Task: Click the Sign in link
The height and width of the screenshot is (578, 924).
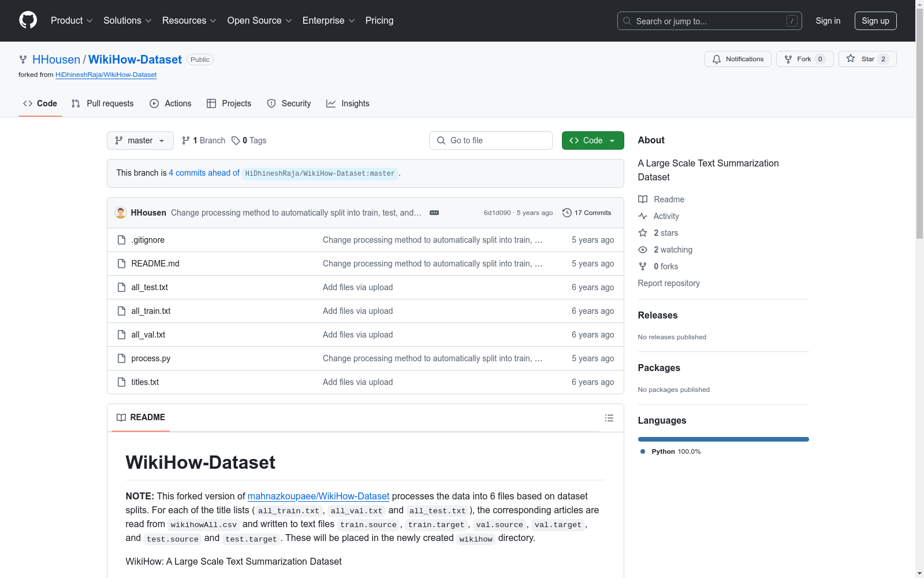Action: pos(828,21)
